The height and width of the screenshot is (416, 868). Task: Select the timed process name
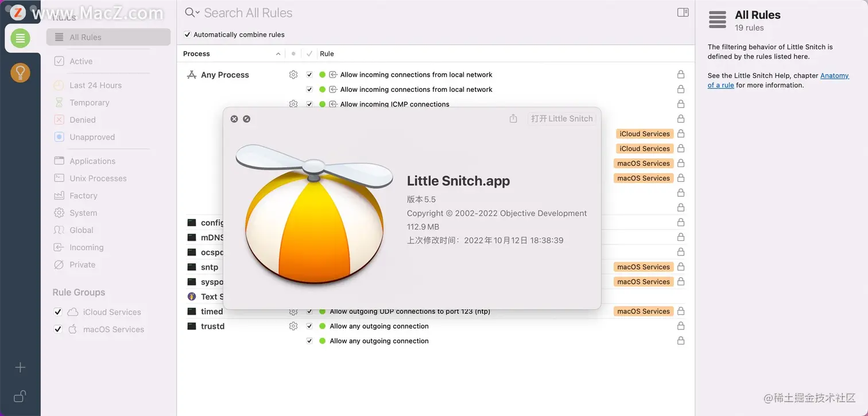(212, 311)
